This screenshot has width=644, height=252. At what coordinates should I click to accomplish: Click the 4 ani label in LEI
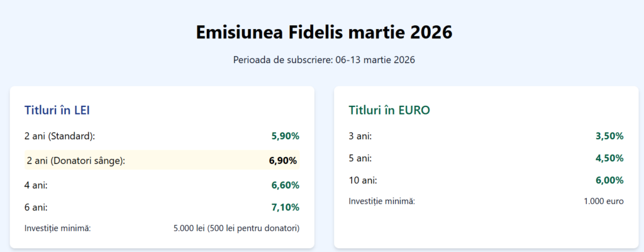point(36,185)
